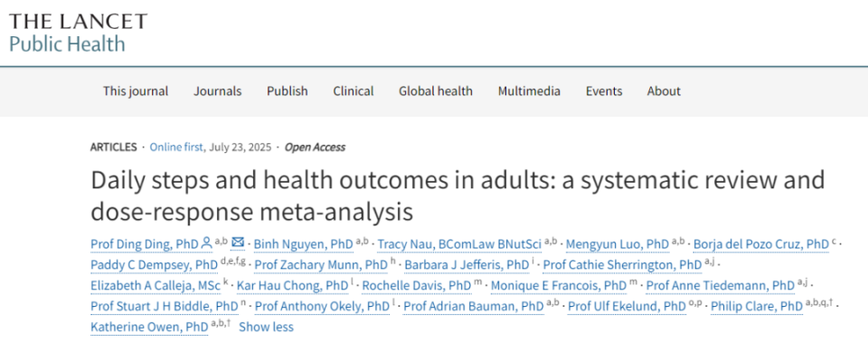
Task: Open the Clinical navigation item
Action: 354,91
